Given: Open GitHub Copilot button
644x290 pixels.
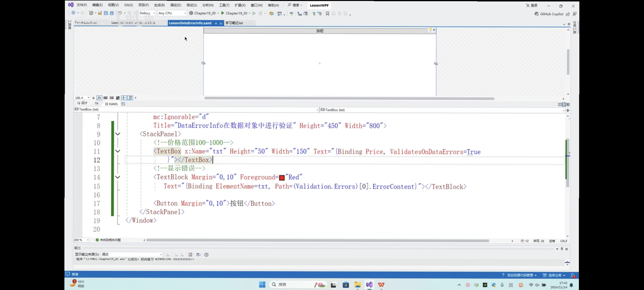Looking at the screenshot, I should click(549, 14).
